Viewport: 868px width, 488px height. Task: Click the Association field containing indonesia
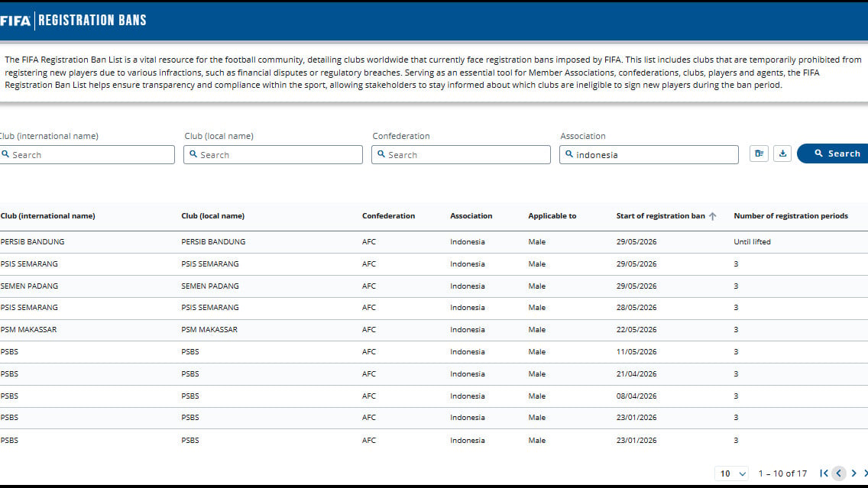[649, 154]
